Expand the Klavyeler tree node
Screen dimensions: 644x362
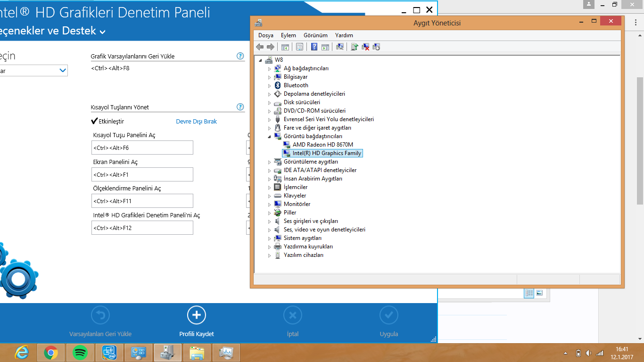pos(270,196)
